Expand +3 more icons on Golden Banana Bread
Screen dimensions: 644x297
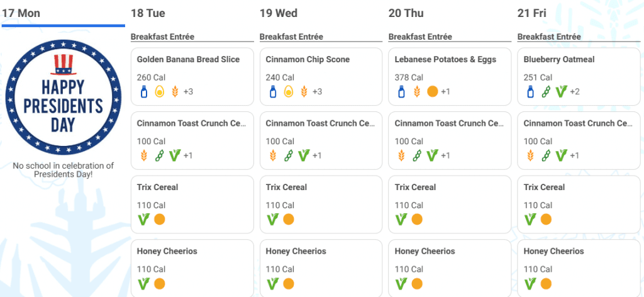point(188,92)
